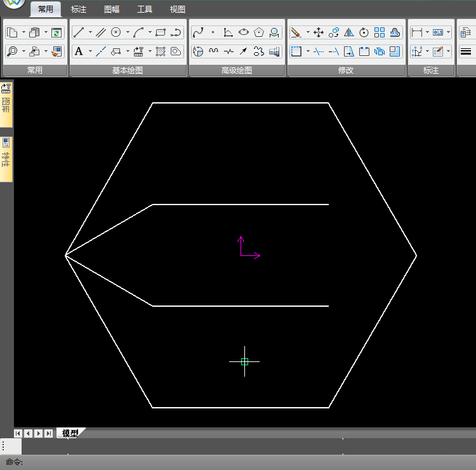Select the Circle drawing tool
The width and height of the screenshot is (476, 470).
coord(116,32)
